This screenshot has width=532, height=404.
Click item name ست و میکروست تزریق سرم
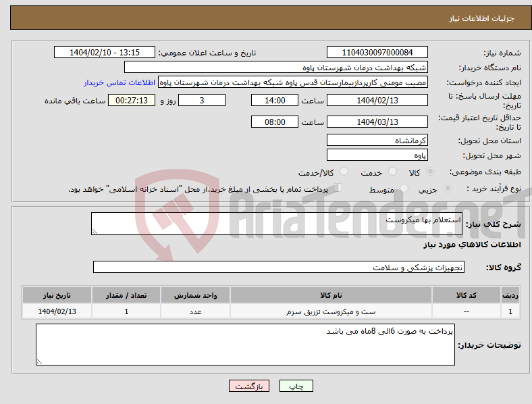(x=331, y=311)
